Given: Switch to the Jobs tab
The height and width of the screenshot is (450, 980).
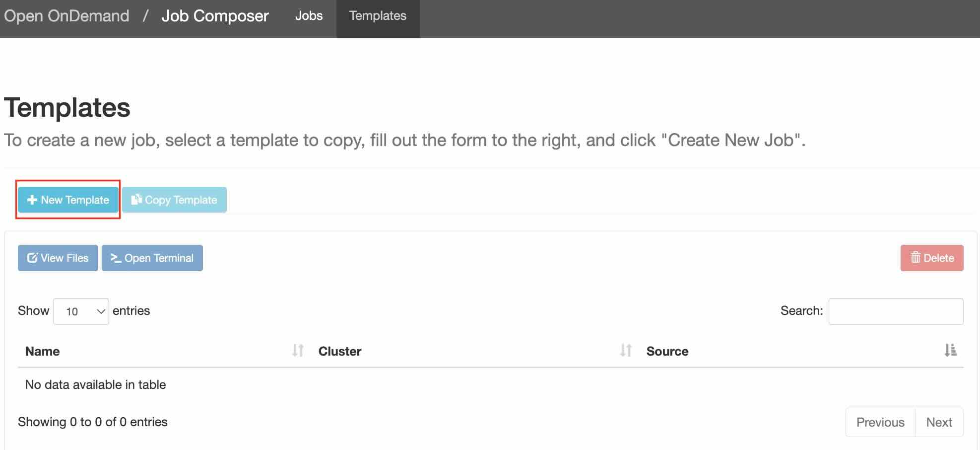Looking at the screenshot, I should tap(309, 16).
